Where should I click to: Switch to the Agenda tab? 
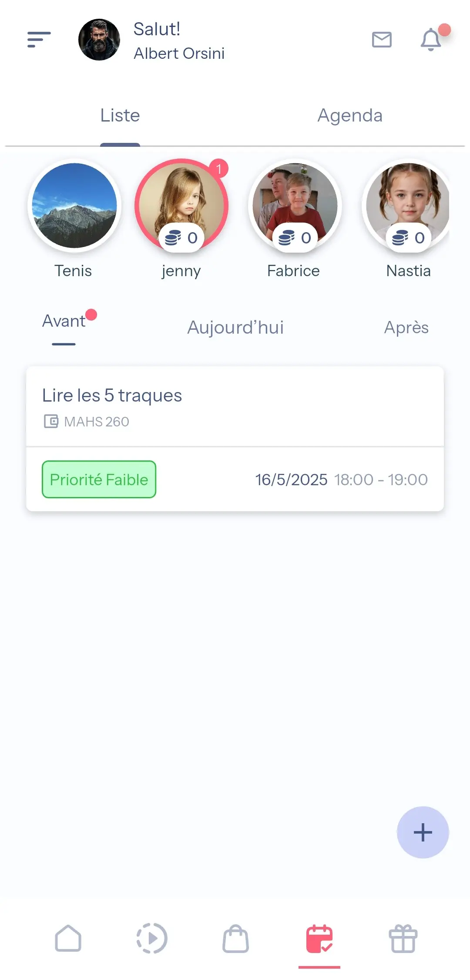coord(350,116)
